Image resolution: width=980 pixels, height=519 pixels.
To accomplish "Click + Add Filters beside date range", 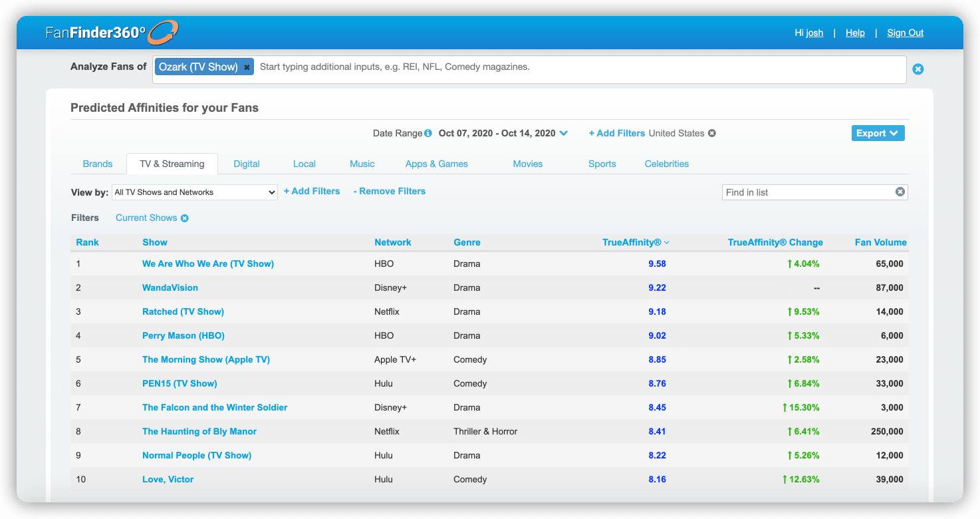I will pos(617,133).
